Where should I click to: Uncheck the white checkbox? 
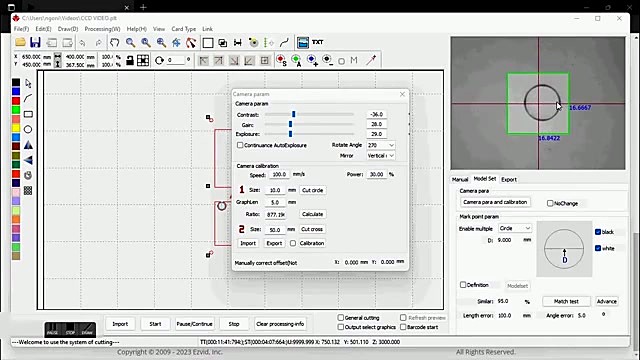click(598, 248)
